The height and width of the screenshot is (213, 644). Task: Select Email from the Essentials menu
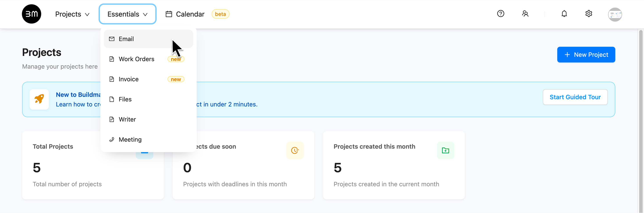click(x=148, y=39)
